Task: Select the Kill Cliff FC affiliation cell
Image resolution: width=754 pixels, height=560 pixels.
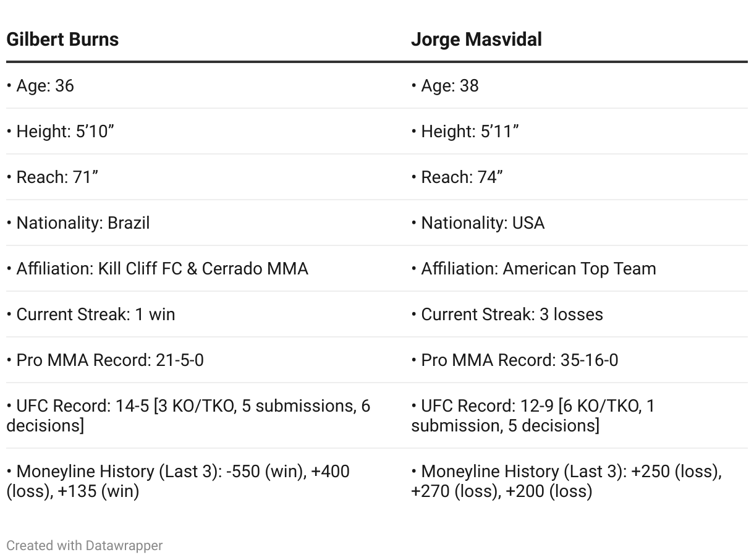Action: pos(208,268)
